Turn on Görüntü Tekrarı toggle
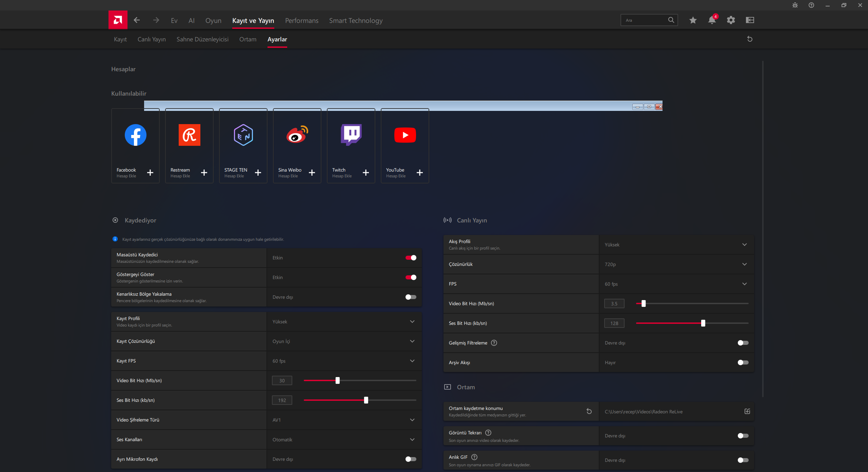This screenshot has height=472, width=868. (743, 436)
